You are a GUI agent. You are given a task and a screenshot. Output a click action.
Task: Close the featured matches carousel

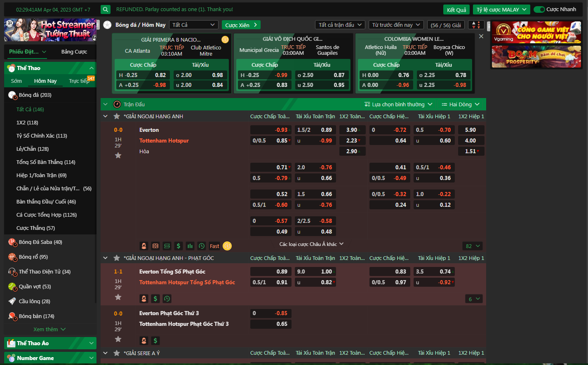click(481, 36)
